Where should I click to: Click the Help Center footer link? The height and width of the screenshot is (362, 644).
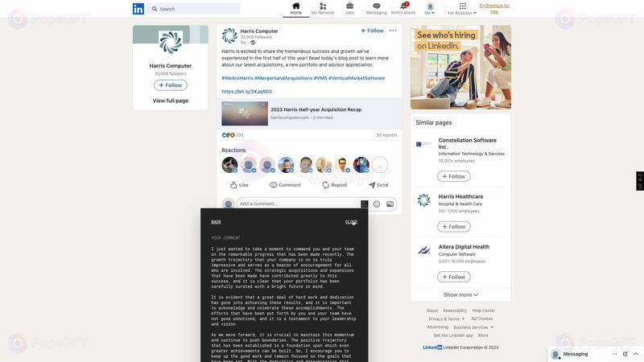click(x=484, y=311)
